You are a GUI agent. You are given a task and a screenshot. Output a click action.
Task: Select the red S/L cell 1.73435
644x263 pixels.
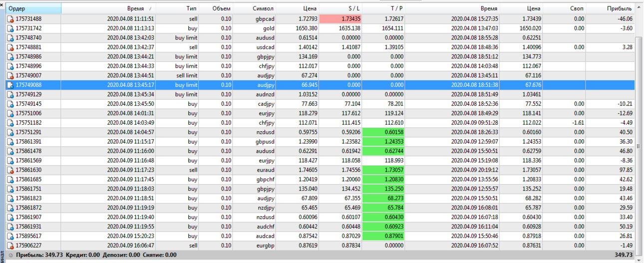click(341, 19)
